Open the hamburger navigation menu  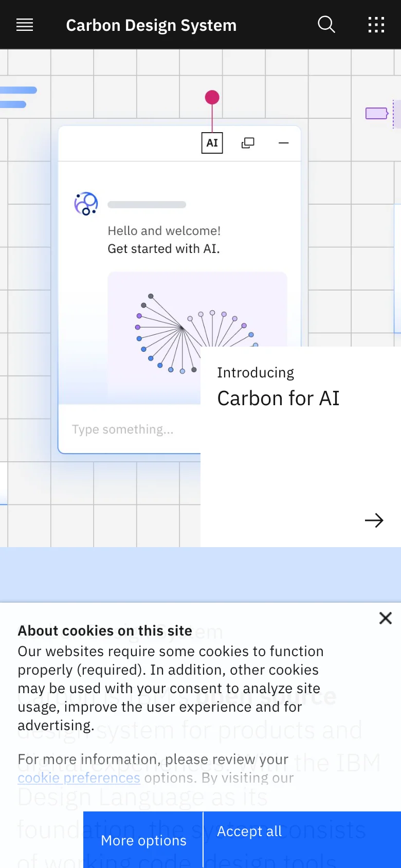pyautogui.click(x=24, y=24)
